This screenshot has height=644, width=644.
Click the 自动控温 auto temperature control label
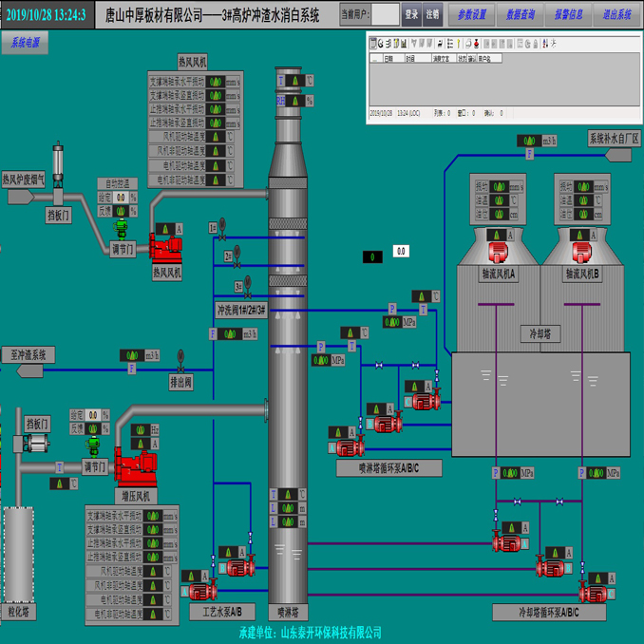pyautogui.click(x=118, y=183)
